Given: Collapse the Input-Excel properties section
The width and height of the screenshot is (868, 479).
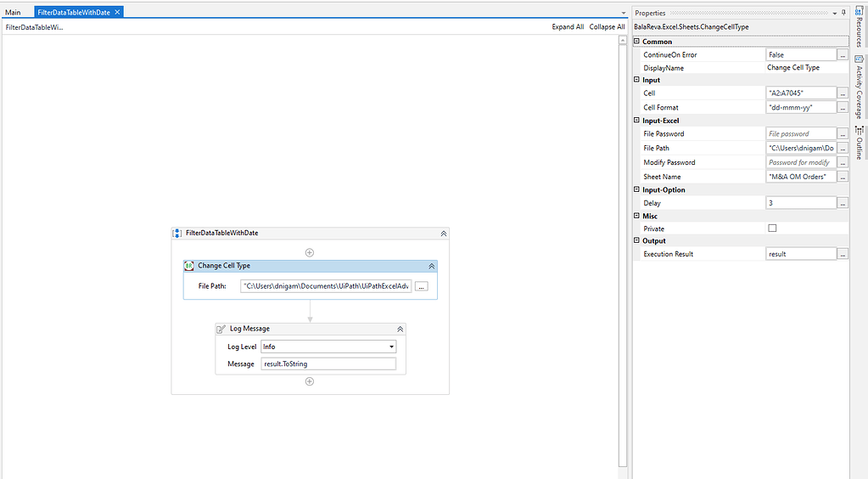Looking at the screenshot, I should (x=636, y=121).
